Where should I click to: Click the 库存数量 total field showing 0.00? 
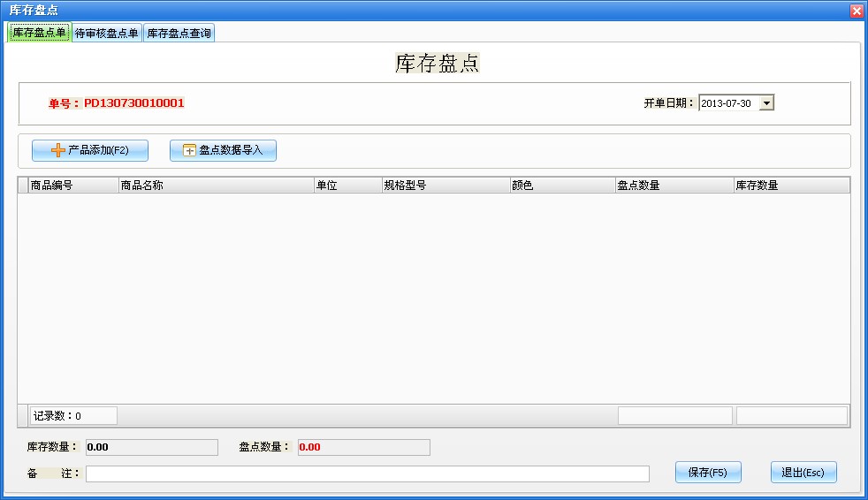coord(152,447)
